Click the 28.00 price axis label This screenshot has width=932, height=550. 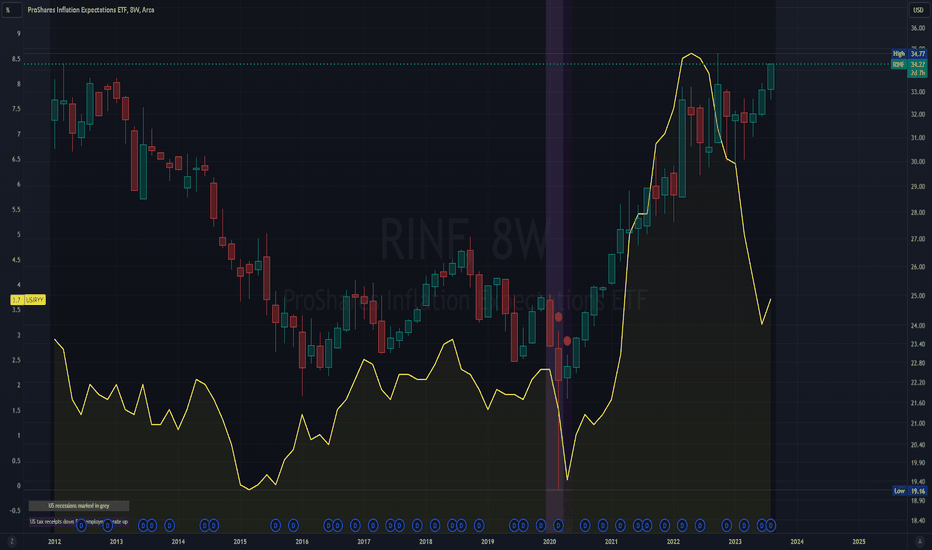pyautogui.click(x=918, y=212)
